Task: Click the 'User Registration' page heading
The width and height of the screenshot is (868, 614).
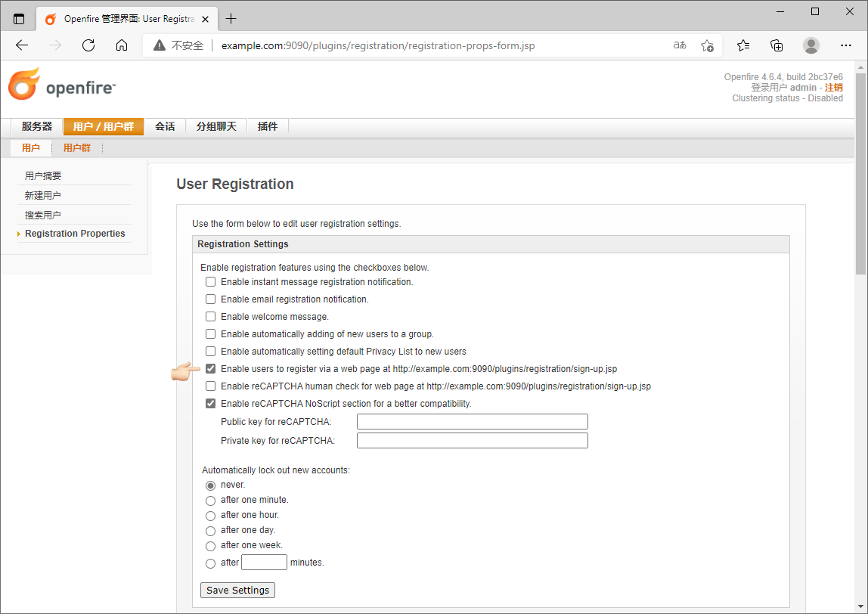Action: [x=234, y=185]
